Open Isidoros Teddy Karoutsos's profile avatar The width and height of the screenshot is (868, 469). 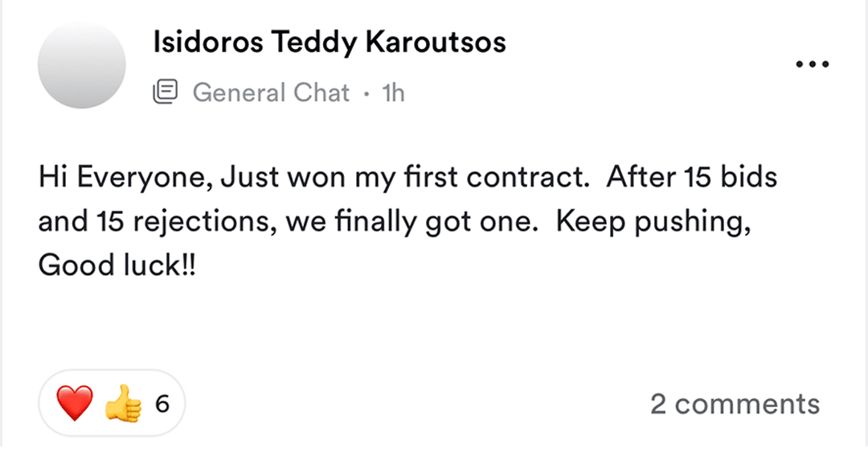pos(82,65)
